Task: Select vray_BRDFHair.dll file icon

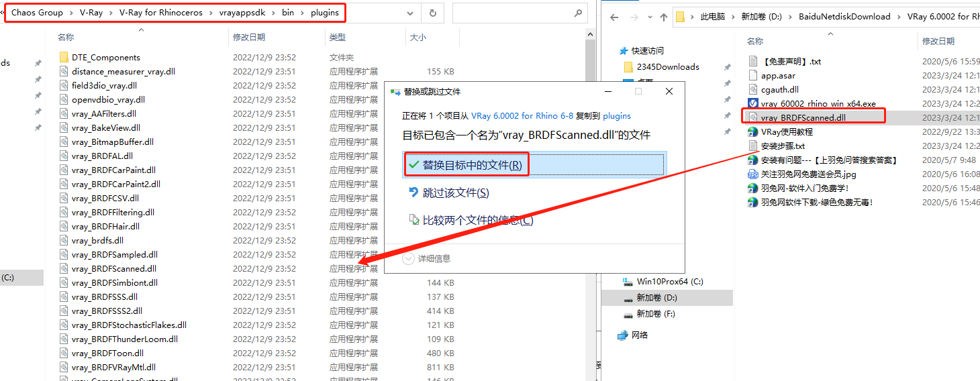Action: [x=64, y=227]
